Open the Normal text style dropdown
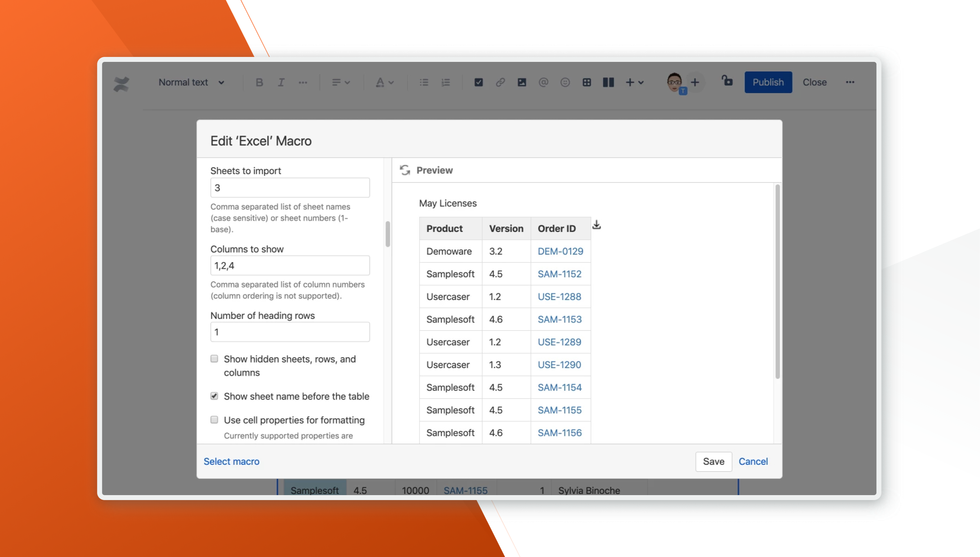This screenshot has width=980, height=557. click(191, 82)
